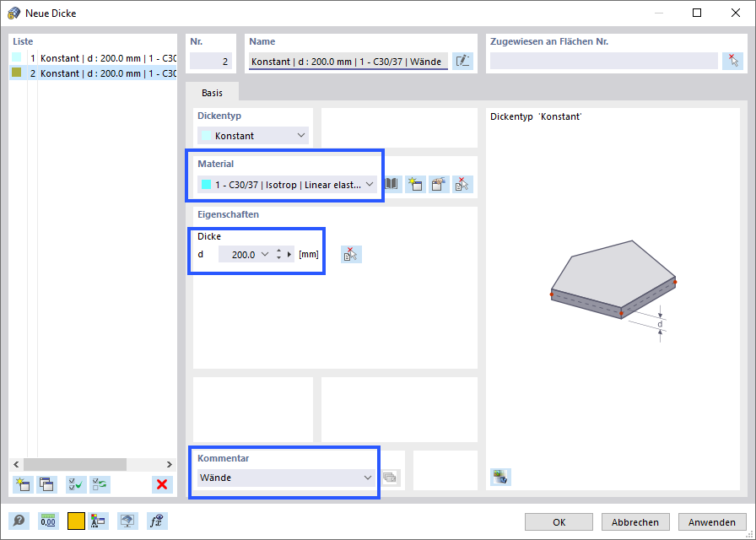Create new list item with star icon
The image size is (756, 540).
coord(23,484)
